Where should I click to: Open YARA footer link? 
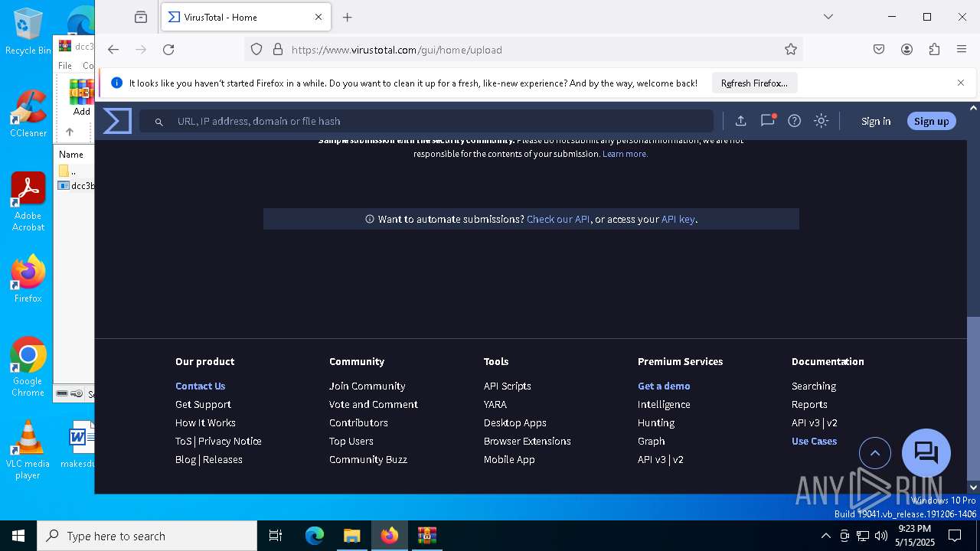tap(495, 404)
